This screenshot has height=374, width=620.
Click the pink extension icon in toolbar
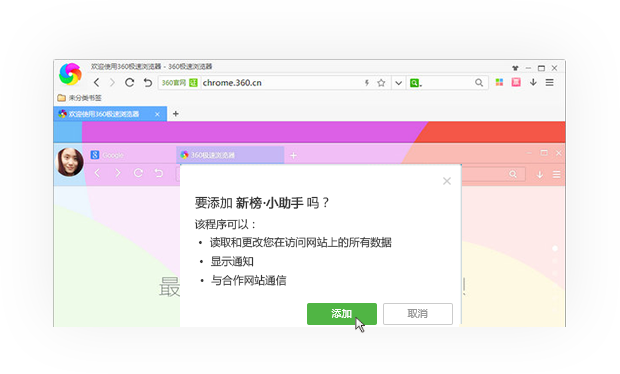pyautogui.click(x=516, y=82)
